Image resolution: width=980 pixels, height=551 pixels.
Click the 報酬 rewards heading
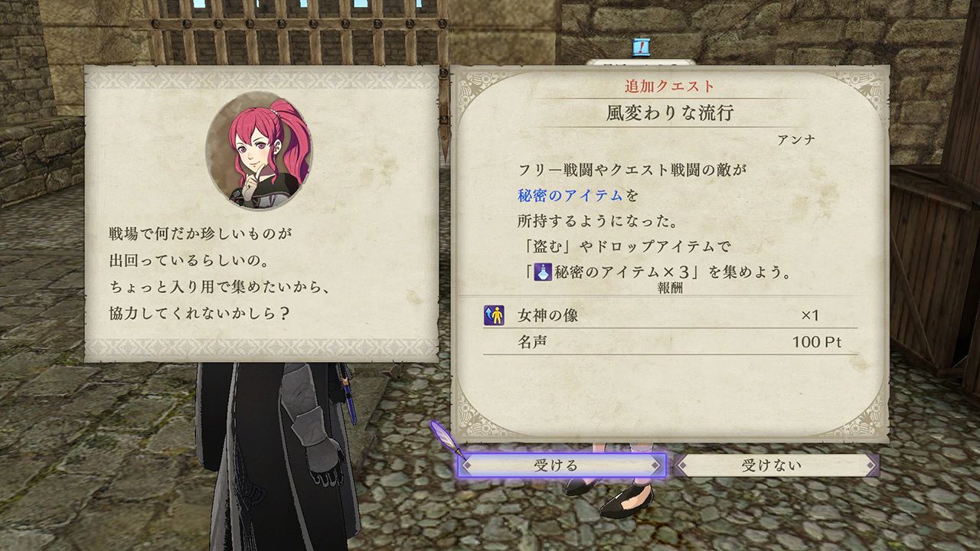670,289
